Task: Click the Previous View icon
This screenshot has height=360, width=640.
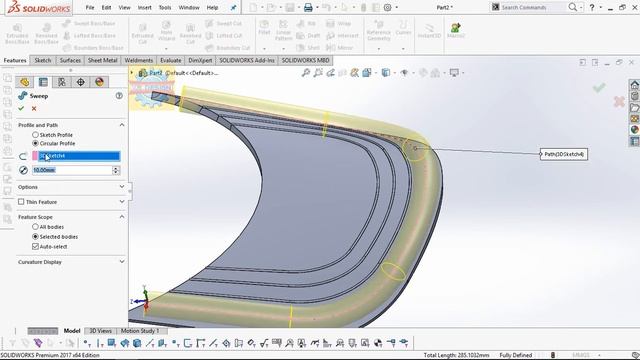Action: [x=330, y=73]
